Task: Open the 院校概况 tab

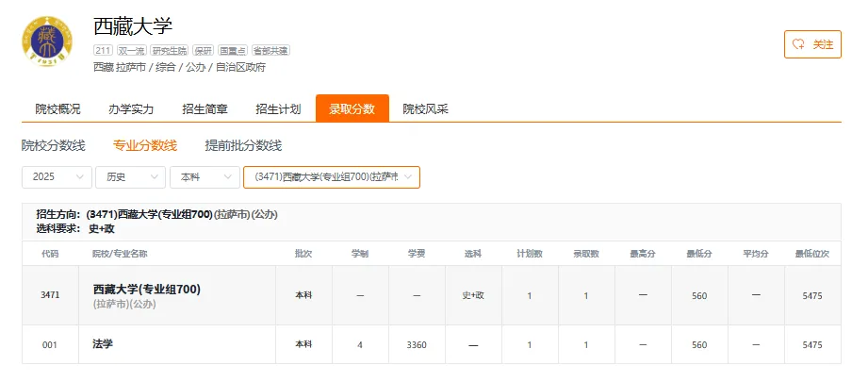Action: (58, 109)
